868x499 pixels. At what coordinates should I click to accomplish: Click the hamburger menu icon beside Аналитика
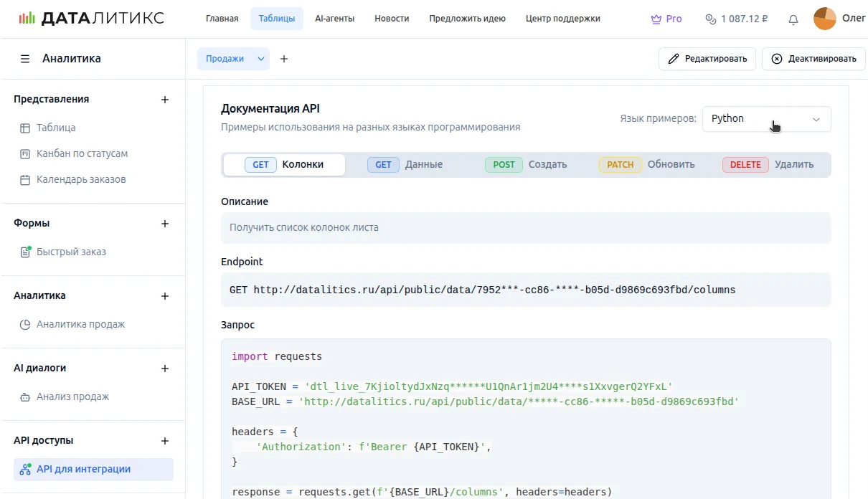25,59
